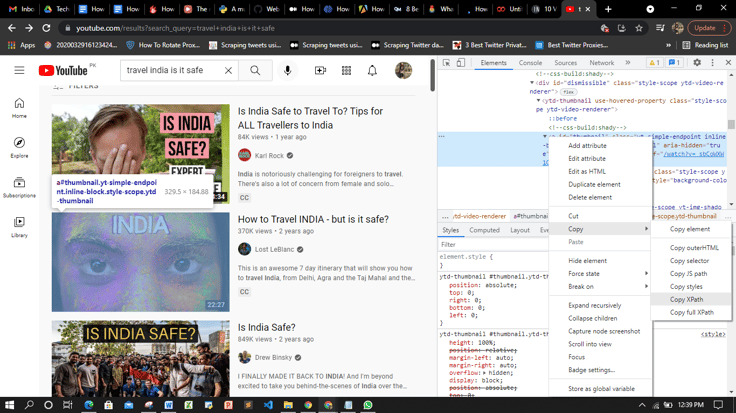The height and width of the screenshot is (413, 736).
Task: Open DevTools settings gear
Action: 697,62
